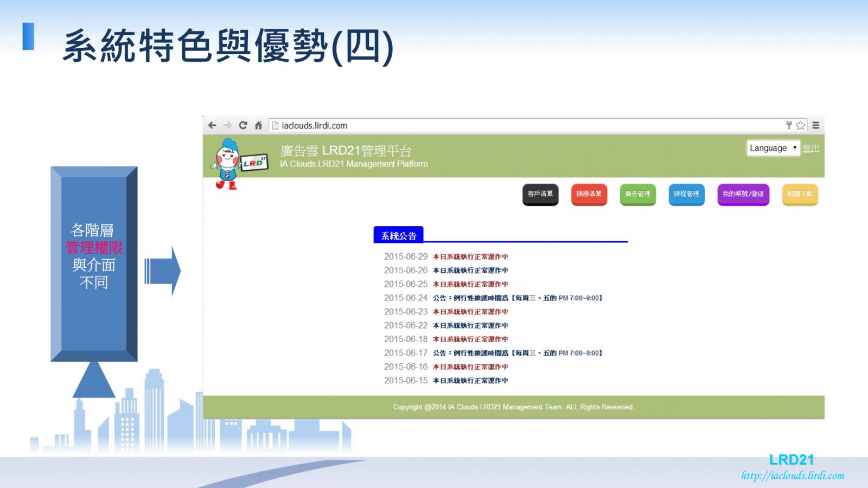Go to the browser home icon
Viewport: 868px width, 488px height.
258,125
